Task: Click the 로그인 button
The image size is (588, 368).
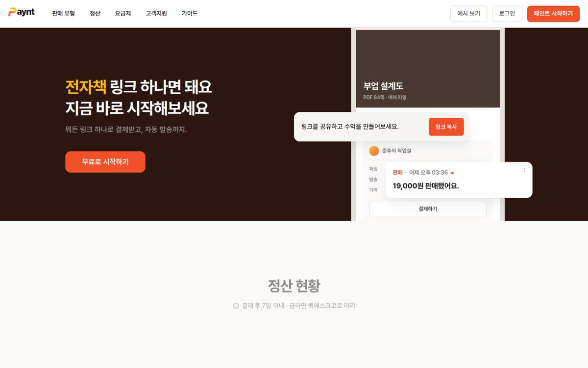Action: pyautogui.click(x=507, y=14)
